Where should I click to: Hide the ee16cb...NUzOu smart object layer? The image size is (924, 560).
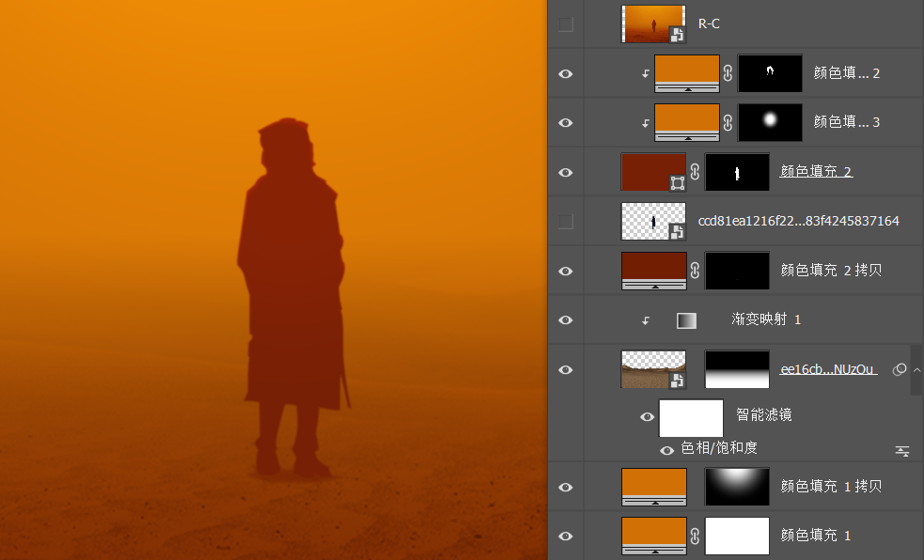point(565,370)
